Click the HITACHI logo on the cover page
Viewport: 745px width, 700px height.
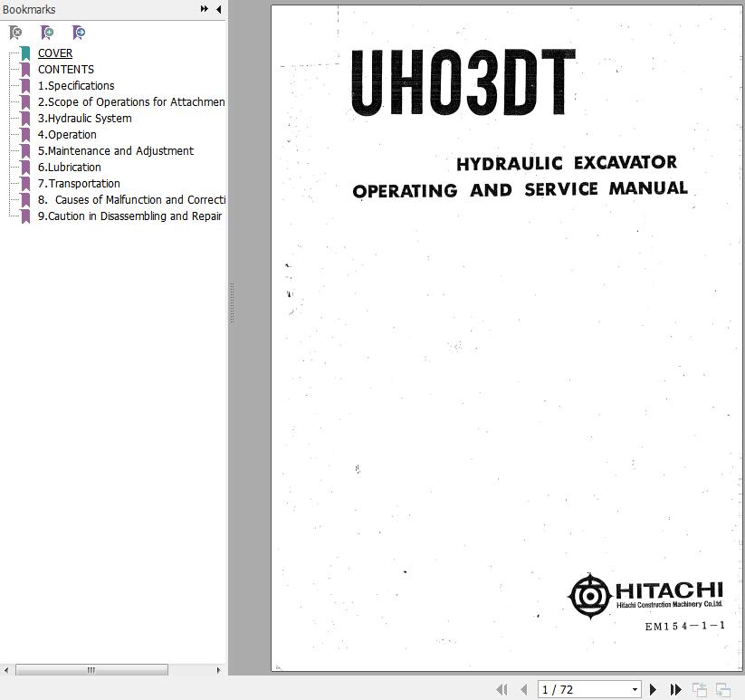click(645, 596)
